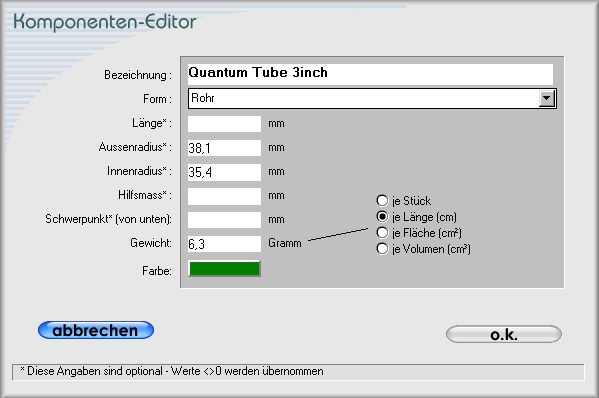Open the Form combo box showing Rohr
The image size is (599, 398).
point(372,99)
